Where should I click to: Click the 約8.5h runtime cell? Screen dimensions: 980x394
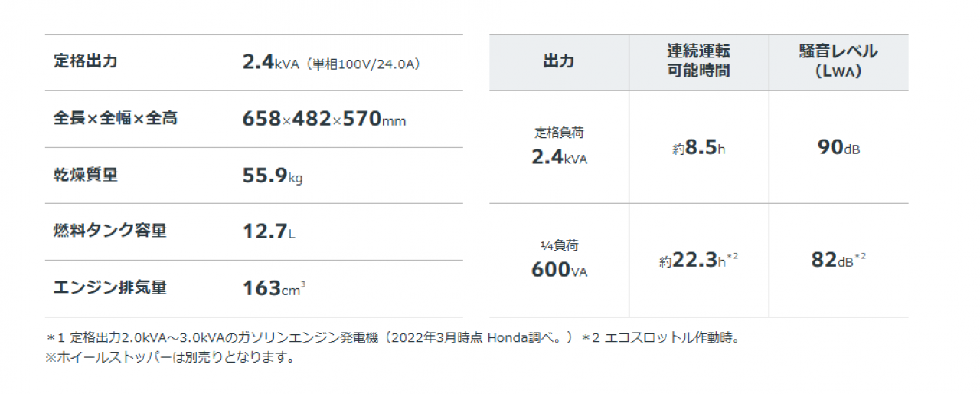[698, 149]
